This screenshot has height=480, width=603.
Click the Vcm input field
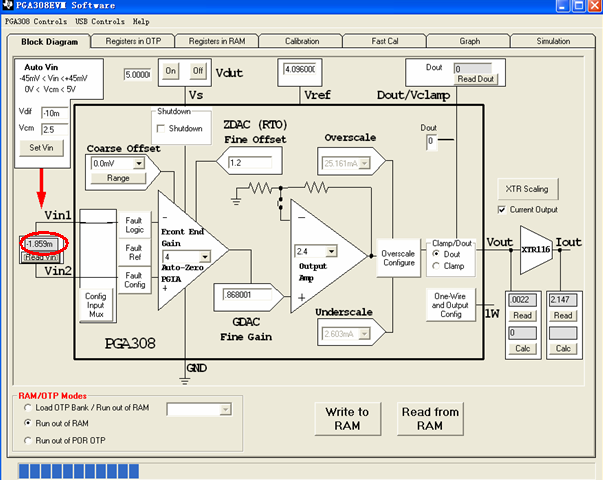pyautogui.click(x=54, y=129)
